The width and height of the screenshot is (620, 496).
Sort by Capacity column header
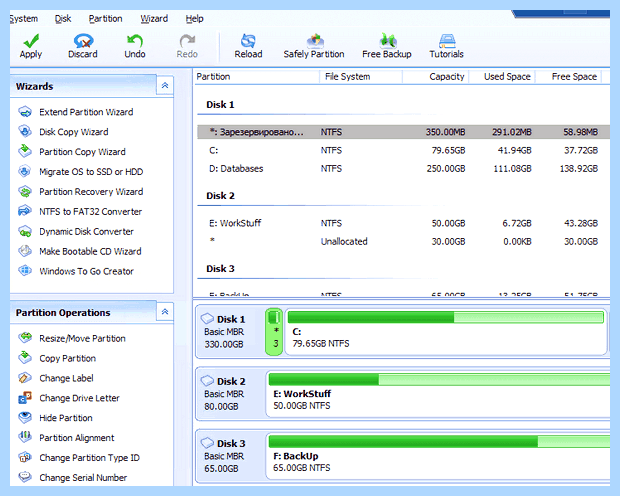[436, 77]
